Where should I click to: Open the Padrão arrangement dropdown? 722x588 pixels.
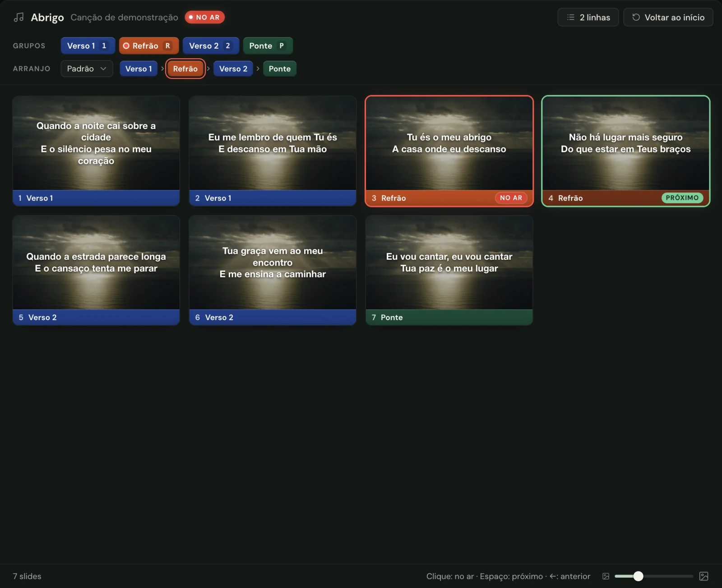pos(87,69)
